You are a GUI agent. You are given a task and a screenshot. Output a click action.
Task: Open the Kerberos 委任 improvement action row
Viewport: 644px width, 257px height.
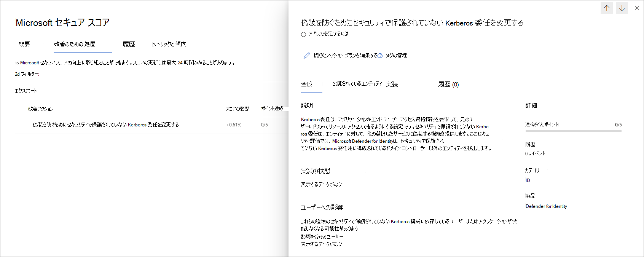[106, 125]
